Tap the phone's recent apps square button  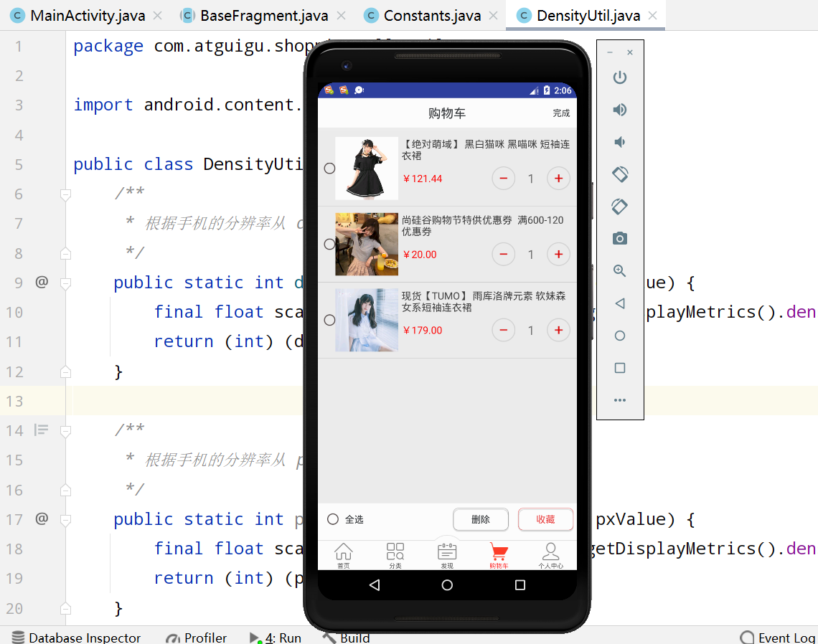tap(520, 585)
